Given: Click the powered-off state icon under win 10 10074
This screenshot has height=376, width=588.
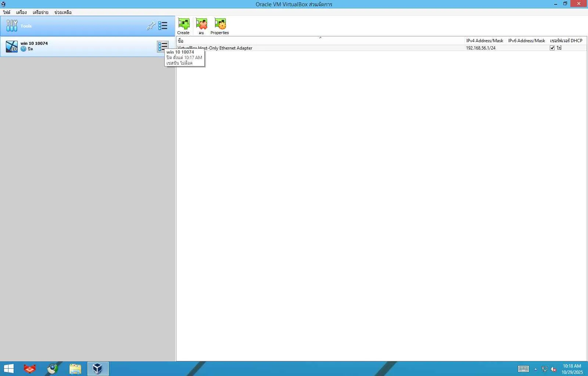Looking at the screenshot, I should click(24, 49).
